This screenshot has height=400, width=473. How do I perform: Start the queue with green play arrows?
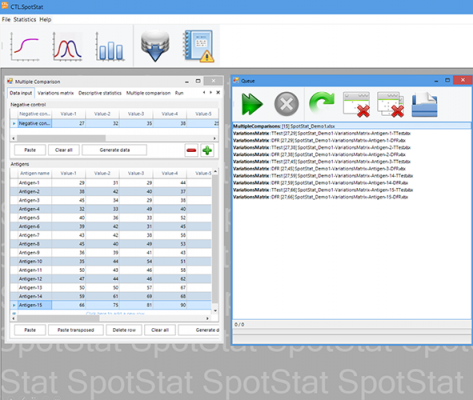(x=252, y=104)
